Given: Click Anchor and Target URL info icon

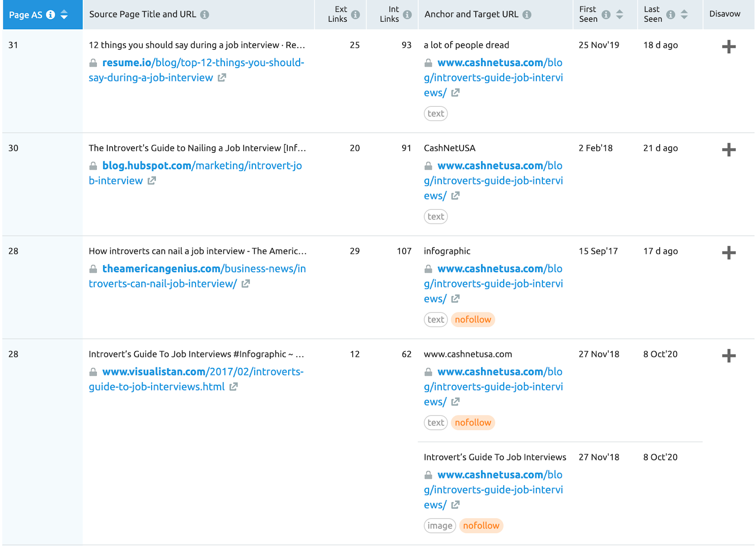Looking at the screenshot, I should tap(527, 15).
